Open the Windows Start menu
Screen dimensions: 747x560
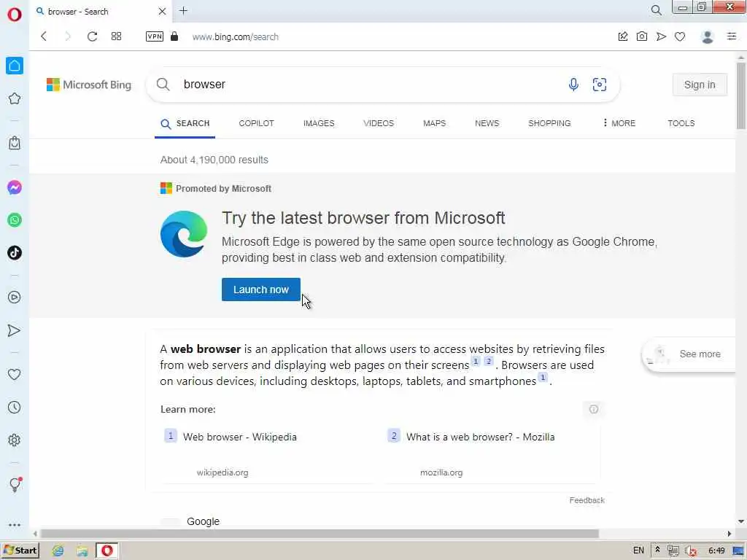pyautogui.click(x=20, y=551)
